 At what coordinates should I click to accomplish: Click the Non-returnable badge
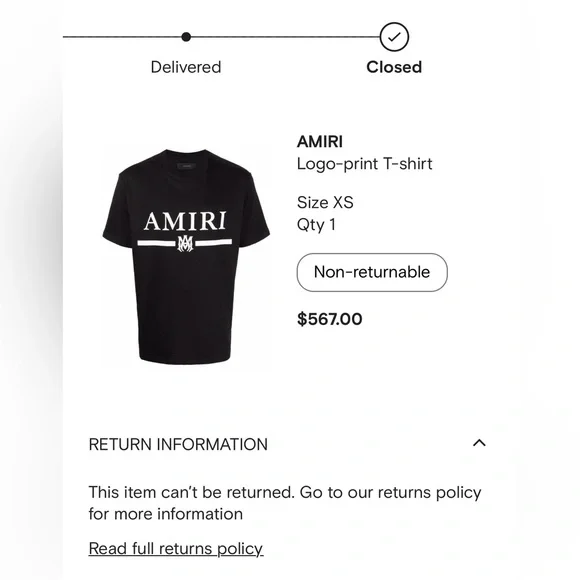[x=372, y=272]
